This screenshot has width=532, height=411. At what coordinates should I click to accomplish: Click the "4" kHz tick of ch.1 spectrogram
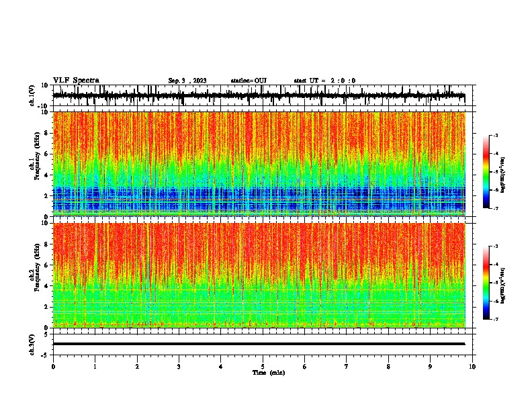coord(46,175)
